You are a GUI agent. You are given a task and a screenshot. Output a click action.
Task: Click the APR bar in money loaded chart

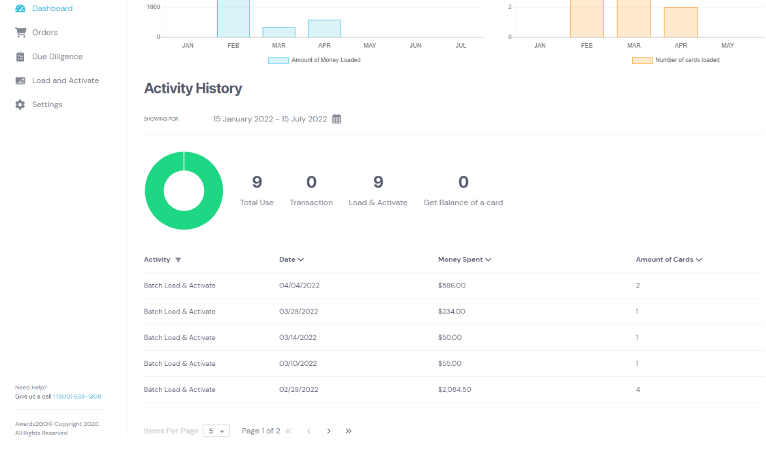coord(324,29)
